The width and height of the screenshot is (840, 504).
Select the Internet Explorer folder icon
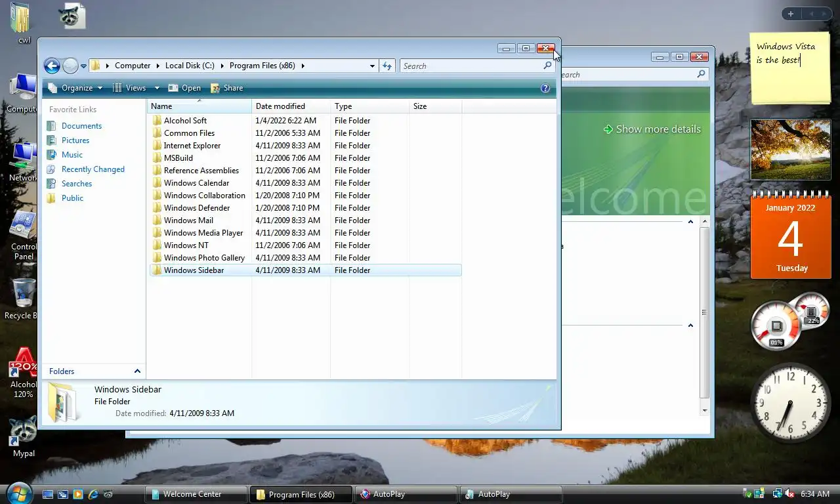point(157,146)
